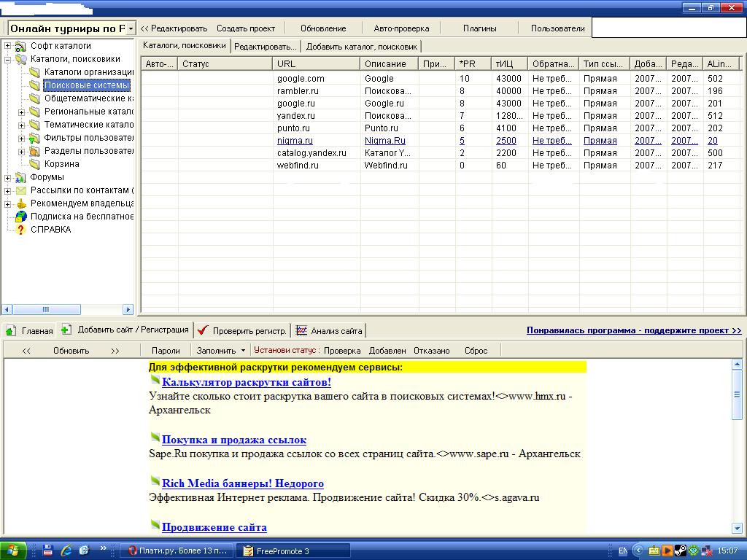The height and width of the screenshot is (560, 747).
Task: Click the Windows Start button
Action: [x=12, y=551]
